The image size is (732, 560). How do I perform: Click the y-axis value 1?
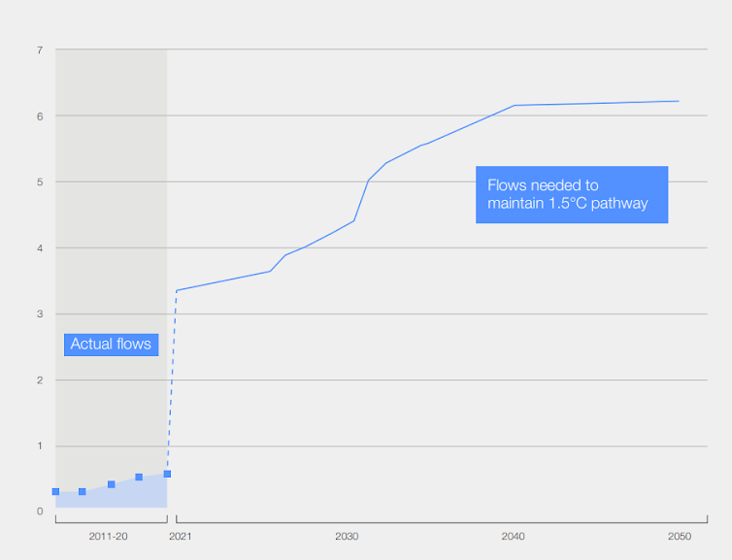coord(40,445)
